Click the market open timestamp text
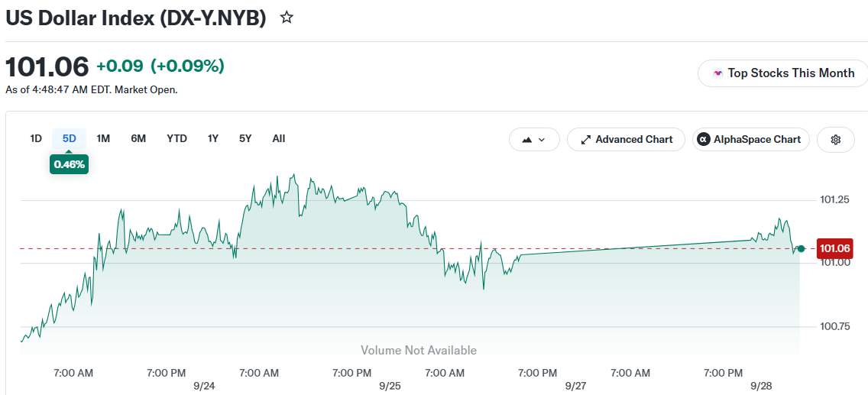 point(92,89)
